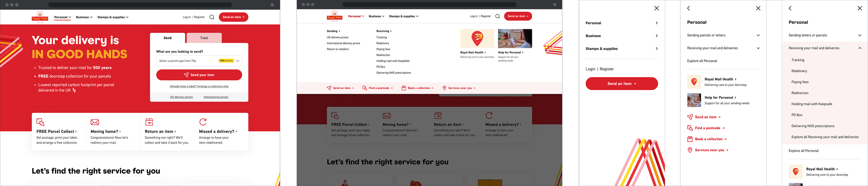868x186 pixels.
Task: Open Royal Mail Health thumbnail in third mobile panel
Action: tap(795, 171)
